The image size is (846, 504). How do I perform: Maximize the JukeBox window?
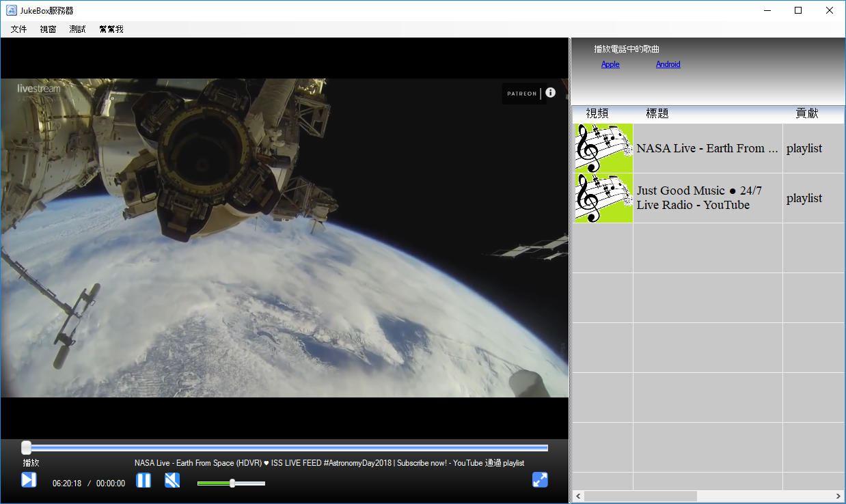(797, 10)
